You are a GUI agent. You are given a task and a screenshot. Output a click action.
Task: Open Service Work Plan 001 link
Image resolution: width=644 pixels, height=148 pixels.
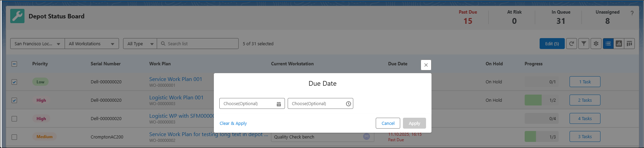175,79
